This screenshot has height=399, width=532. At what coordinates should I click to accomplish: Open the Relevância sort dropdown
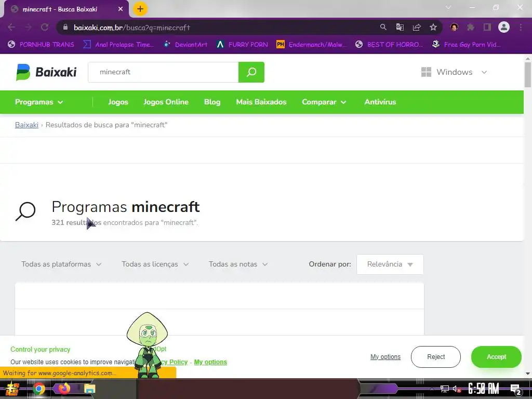click(x=390, y=264)
